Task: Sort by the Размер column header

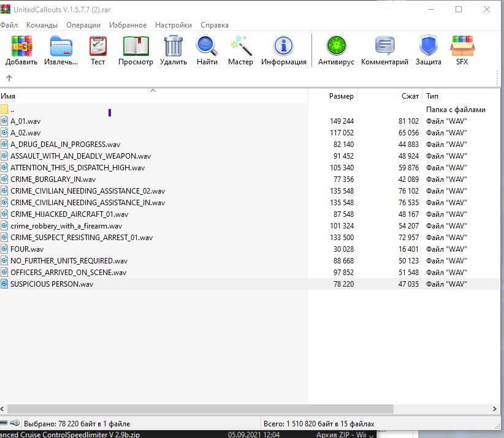Action: point(333,96)
